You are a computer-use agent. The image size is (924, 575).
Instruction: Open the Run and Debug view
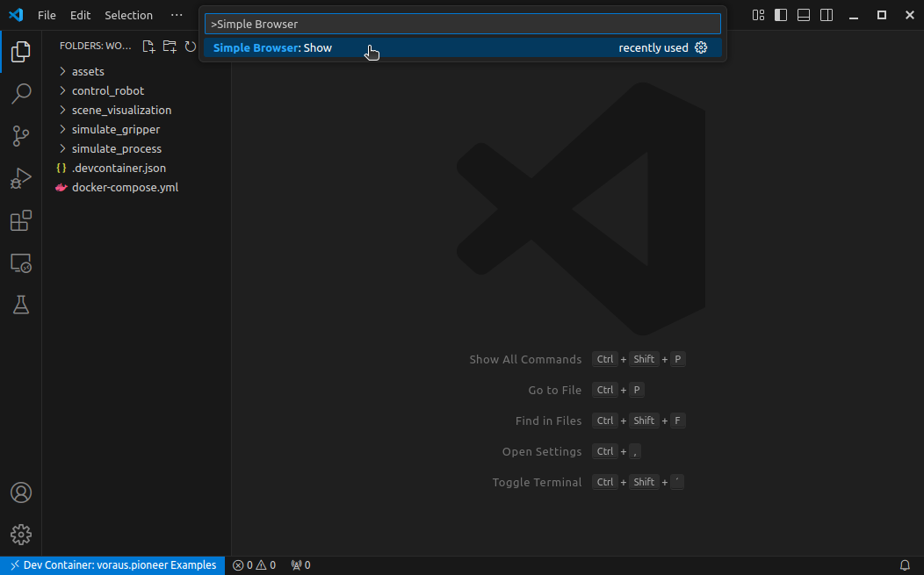[20, 178]
